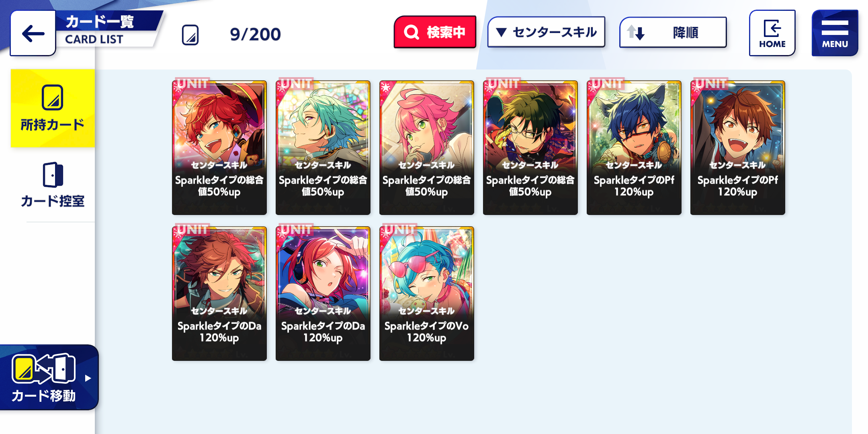Switch to the 所持カード tab
Viewport: 868px width, 434px height.
[x=53, y=108]
